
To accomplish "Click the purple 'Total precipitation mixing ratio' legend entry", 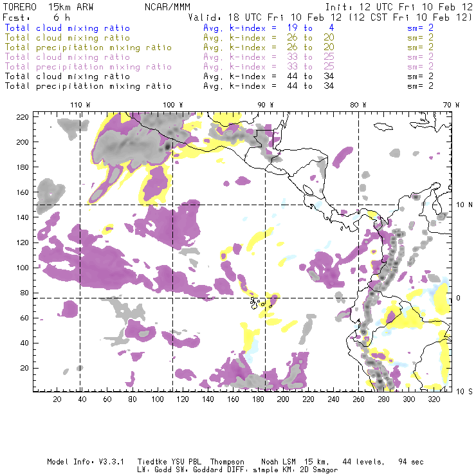I will coord(88,67).
